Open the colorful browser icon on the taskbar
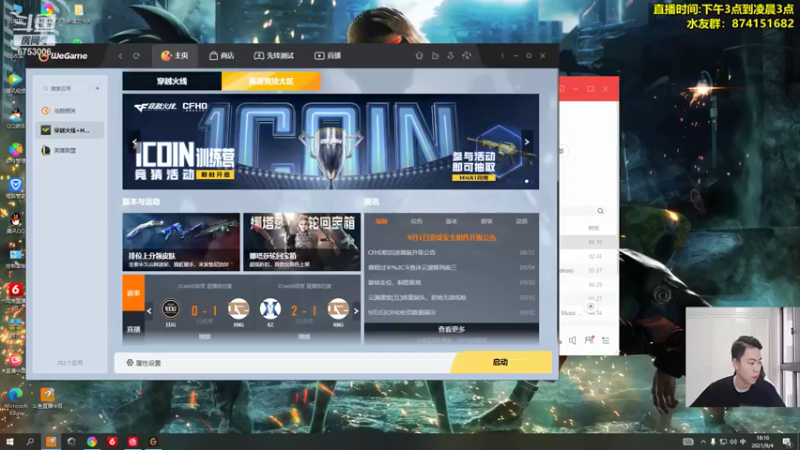This screenshot has width=800, height=450. [92, 442]
